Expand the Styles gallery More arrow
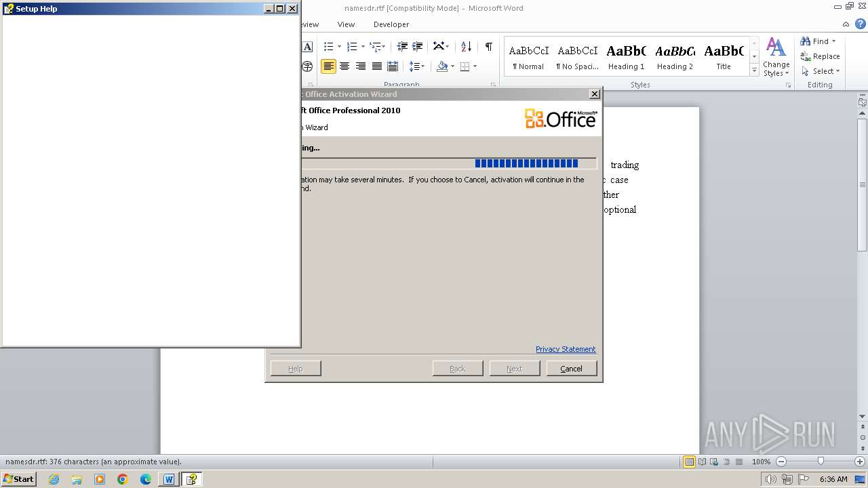The width and height of the screenshot is (868, 488). 754,70
